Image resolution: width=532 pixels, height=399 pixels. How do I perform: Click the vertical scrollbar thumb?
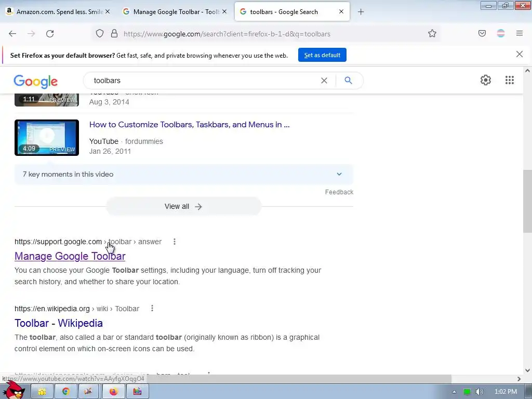tap(527, 201)
